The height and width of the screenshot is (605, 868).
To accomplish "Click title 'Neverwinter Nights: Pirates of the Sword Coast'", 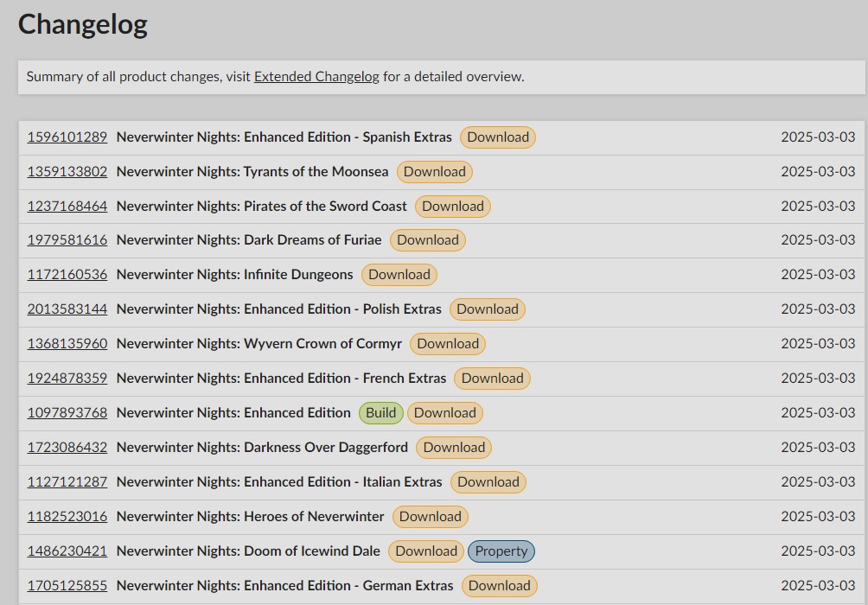I will 261,206.
